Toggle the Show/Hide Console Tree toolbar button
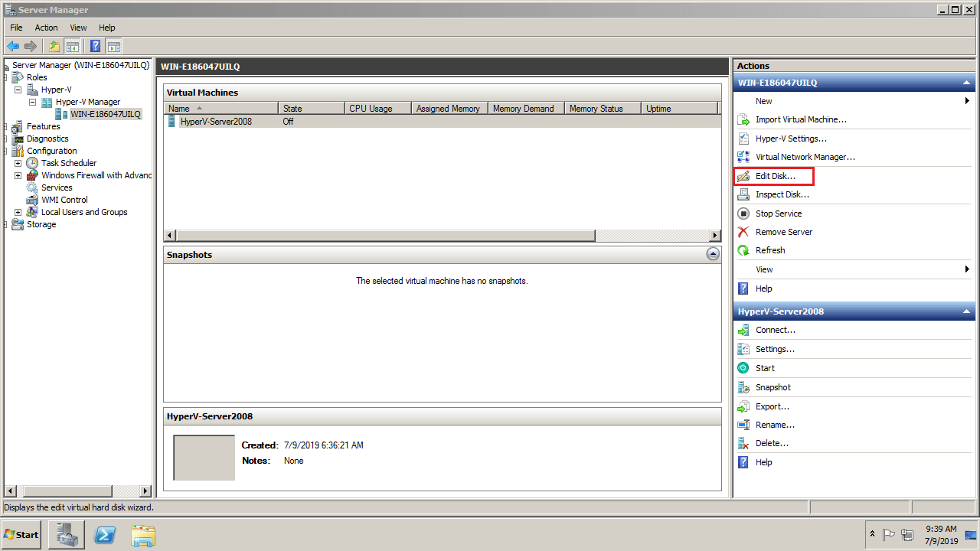The height and width of the screenshot is (551, 980). tap(73, 46)
